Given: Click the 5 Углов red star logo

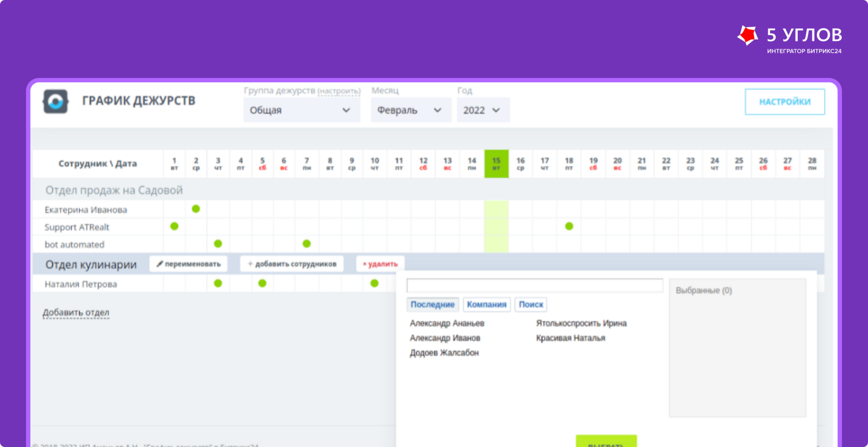Looking at the screenshot, I should pos(748,35).
